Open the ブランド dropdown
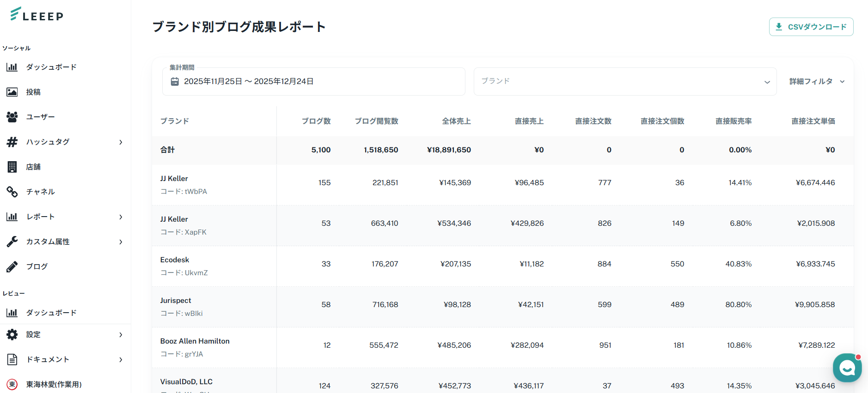This screenshot has height=393, width=868. coord(625,82)
